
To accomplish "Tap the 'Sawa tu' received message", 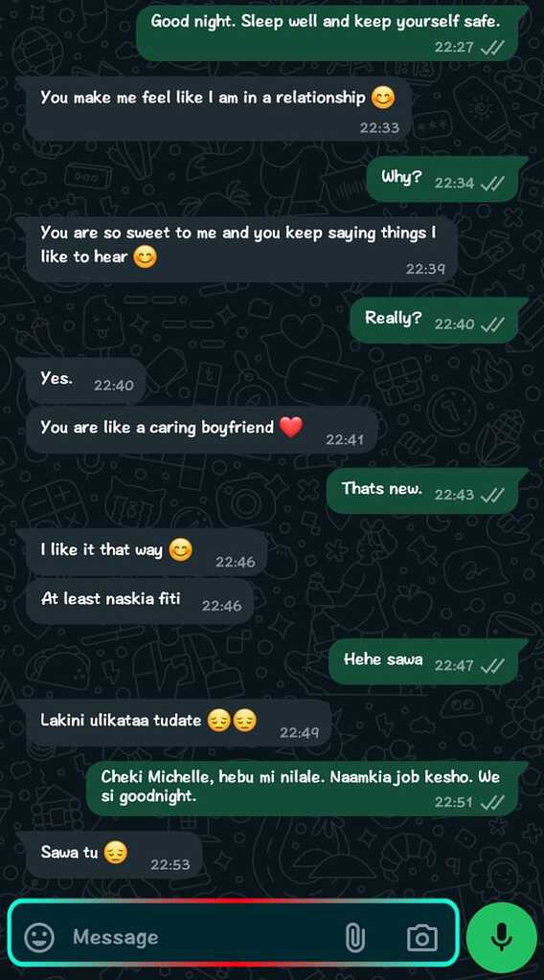I will tap(113, 855).
